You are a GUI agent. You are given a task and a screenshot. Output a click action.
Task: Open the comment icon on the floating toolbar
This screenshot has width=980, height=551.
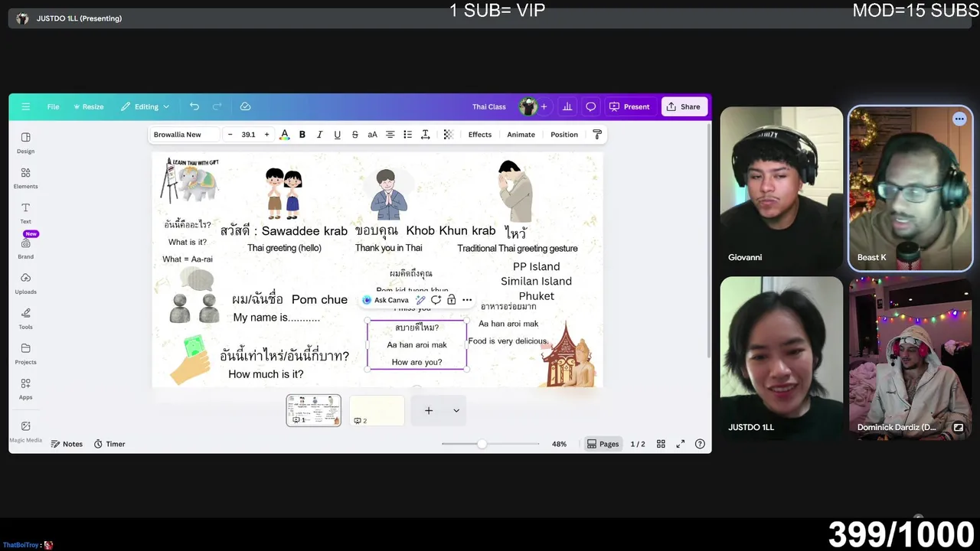(x=436, y=300)
